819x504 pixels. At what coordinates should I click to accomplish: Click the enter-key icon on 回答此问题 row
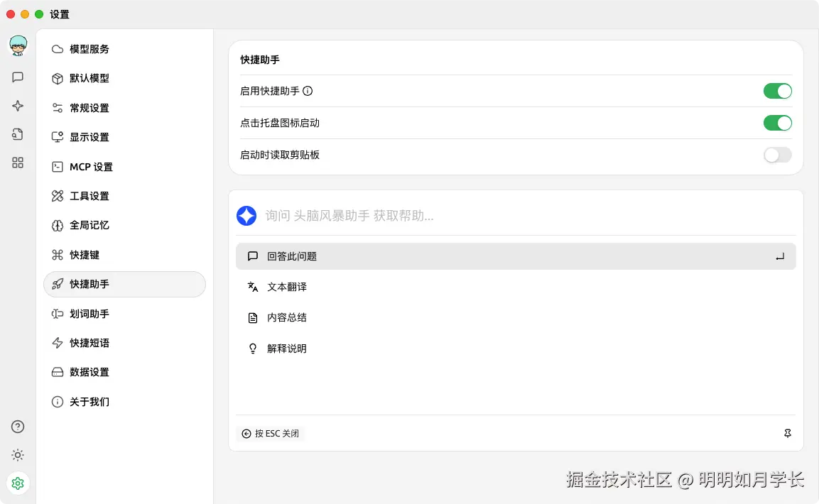tap(780, 257)
